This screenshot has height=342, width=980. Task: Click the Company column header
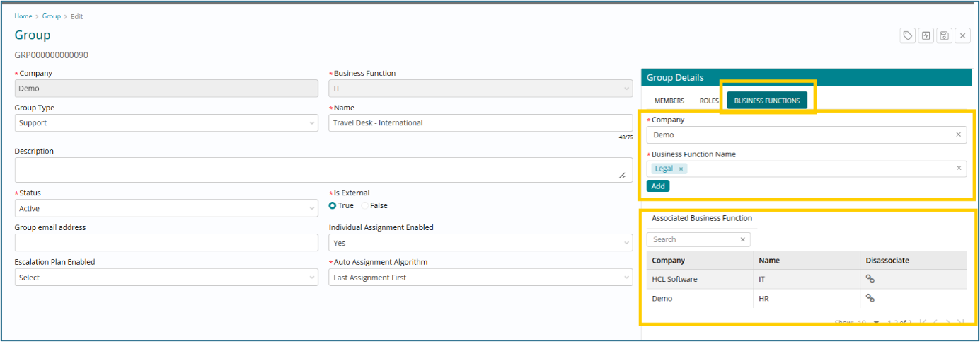tap(700, 261)
